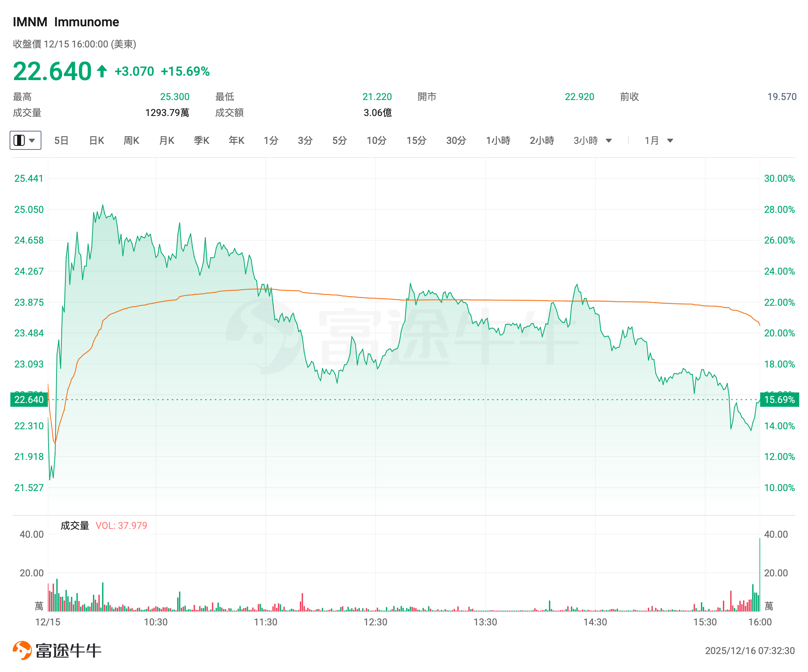This screenshot has width=808, height=672.
Task: Select the 1分 interval
Action: (271, 140)
